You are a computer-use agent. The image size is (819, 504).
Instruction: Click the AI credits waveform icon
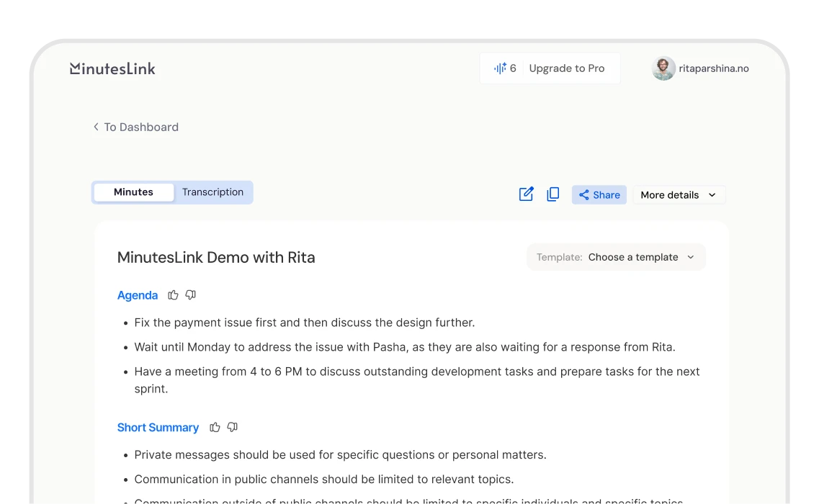point(500,68)
